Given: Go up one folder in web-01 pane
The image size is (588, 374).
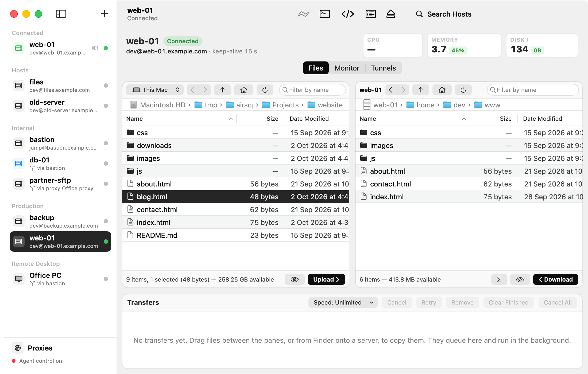Looking at the screenshot, I should 421,90.
